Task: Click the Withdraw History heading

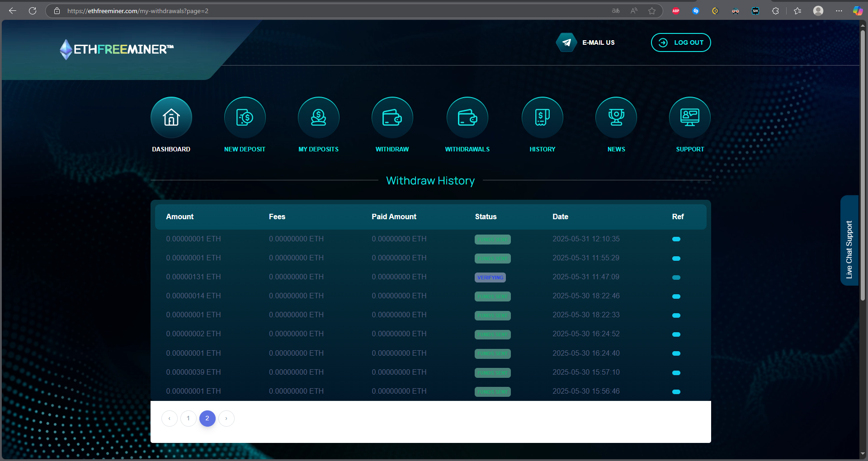Action: click(x=430, y=181)
